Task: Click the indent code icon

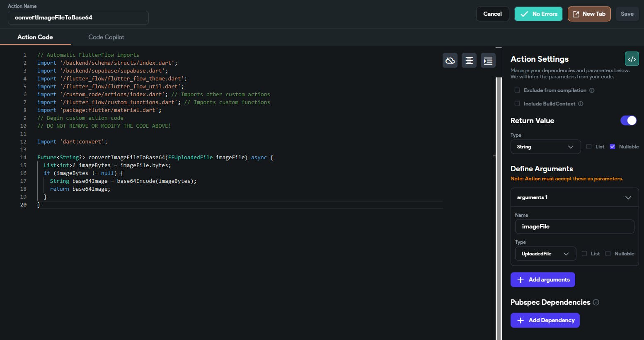Action: [x=488, y=61]
